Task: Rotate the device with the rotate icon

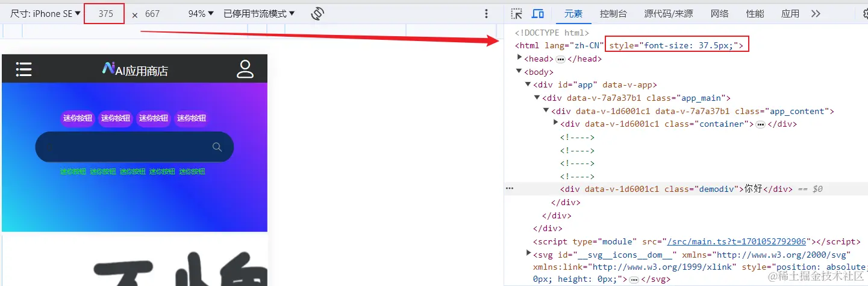Action: pyautogui.click(x=319, y=13)
